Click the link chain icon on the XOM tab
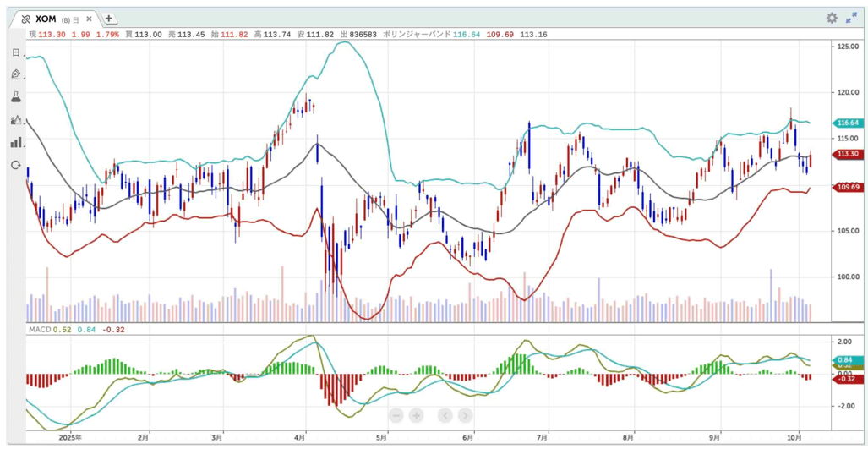The height and width of the screenshot is (449, 868). [25, 19]
